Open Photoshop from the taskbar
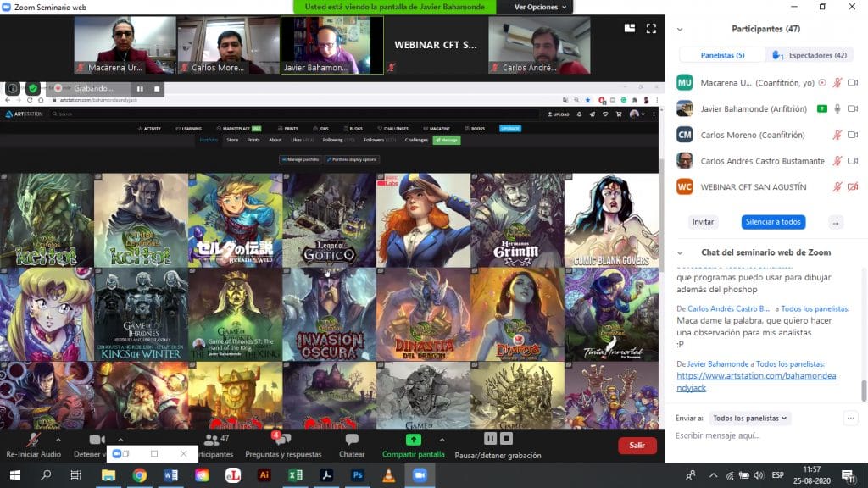Image resolution: width=868 pixels, height=488 pixels. click(x=358, y=475)
